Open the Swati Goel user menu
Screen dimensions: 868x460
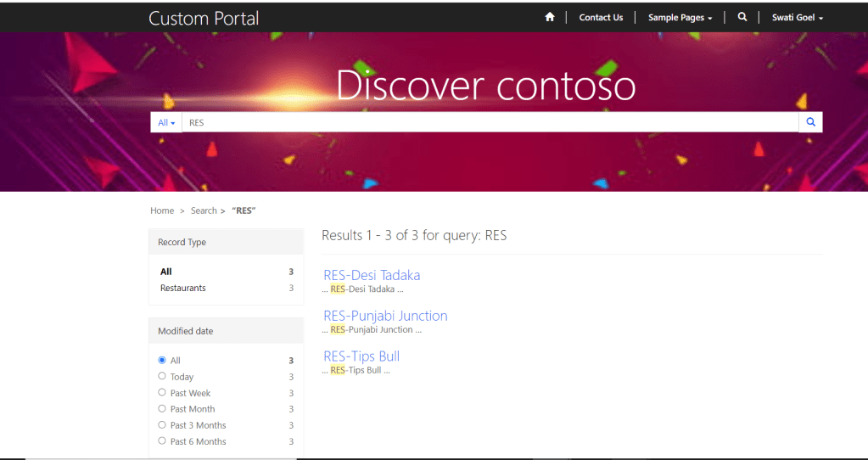click(797, 18)
